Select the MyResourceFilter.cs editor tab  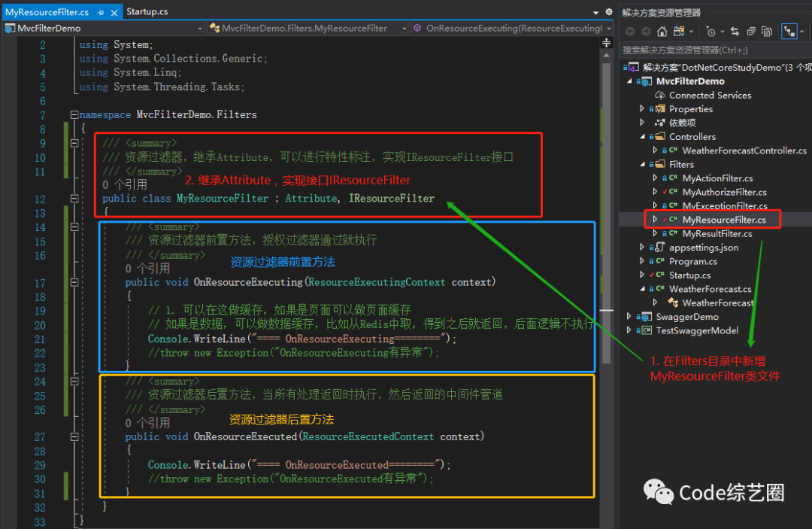pos(47,12)
